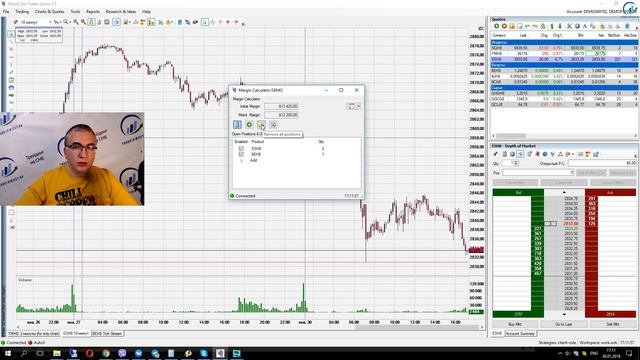Open the Trading menu

coord(22,12)
